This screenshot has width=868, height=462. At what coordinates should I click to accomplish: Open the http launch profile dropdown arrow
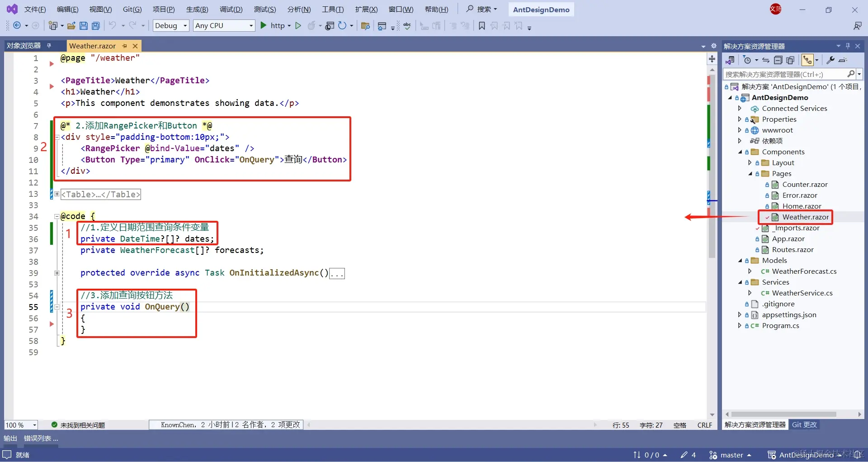click(x=289, y=26)
